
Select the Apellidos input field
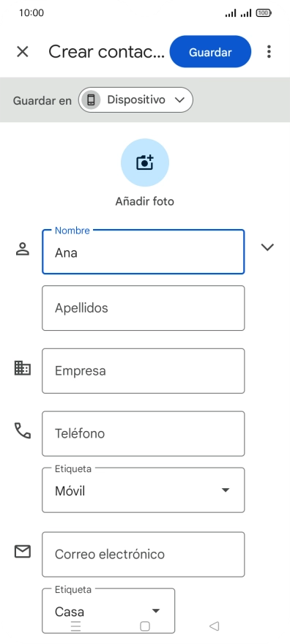click(144, 308)
